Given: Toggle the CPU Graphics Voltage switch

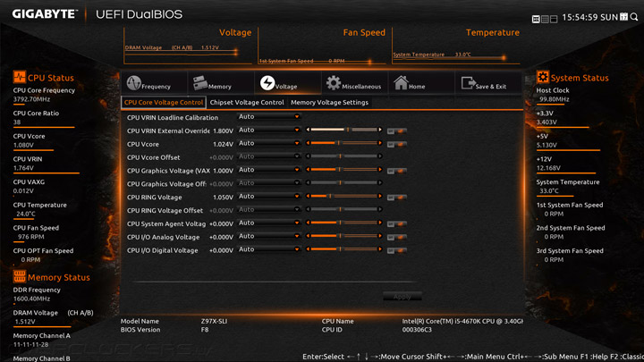Looking at the screenshot, I should coord(397,171).
